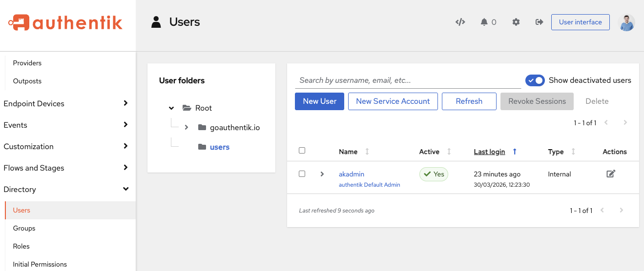This screenshot has height=271, width=644.
Task: Collapse the Root folder tree node
Action: 171,108
